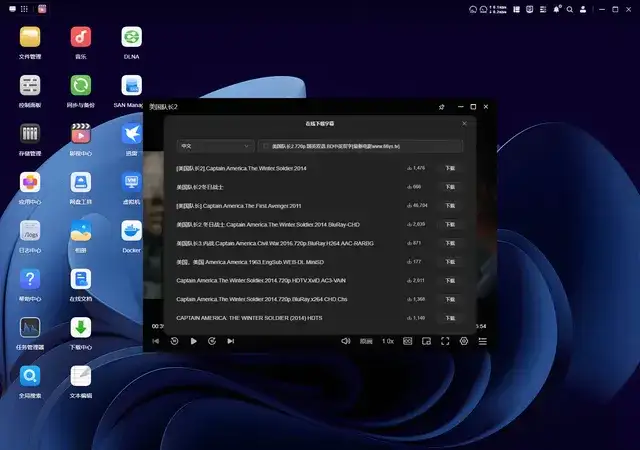640x450 pixels.
Task: Download the BluRay x264 CHD Chs subtitle
Action: (x=450, y=299)
